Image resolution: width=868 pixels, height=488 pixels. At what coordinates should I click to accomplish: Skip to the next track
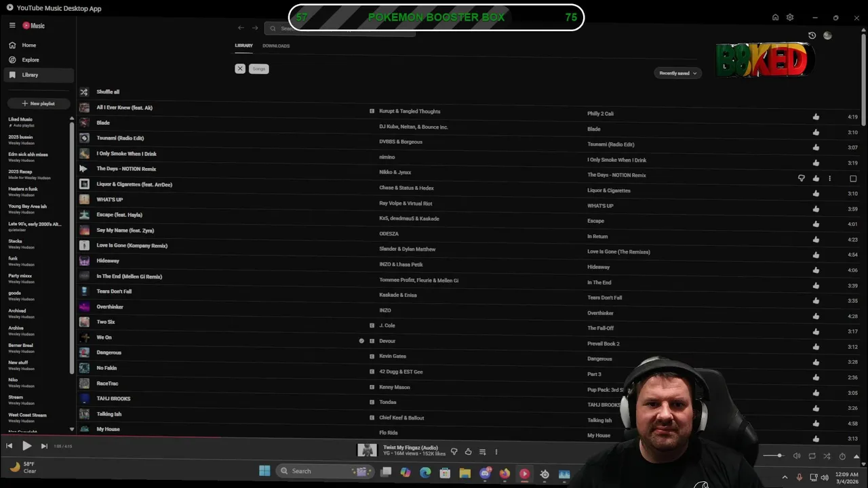[44, 446]
